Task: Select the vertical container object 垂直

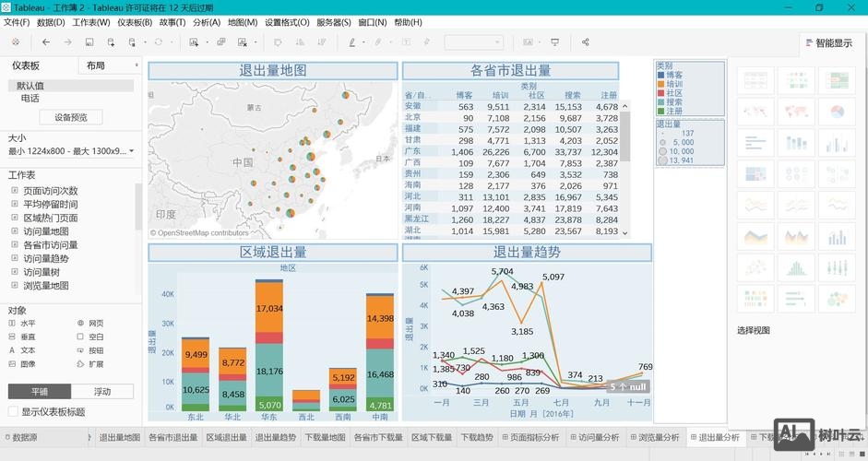Action: [23, 337]
